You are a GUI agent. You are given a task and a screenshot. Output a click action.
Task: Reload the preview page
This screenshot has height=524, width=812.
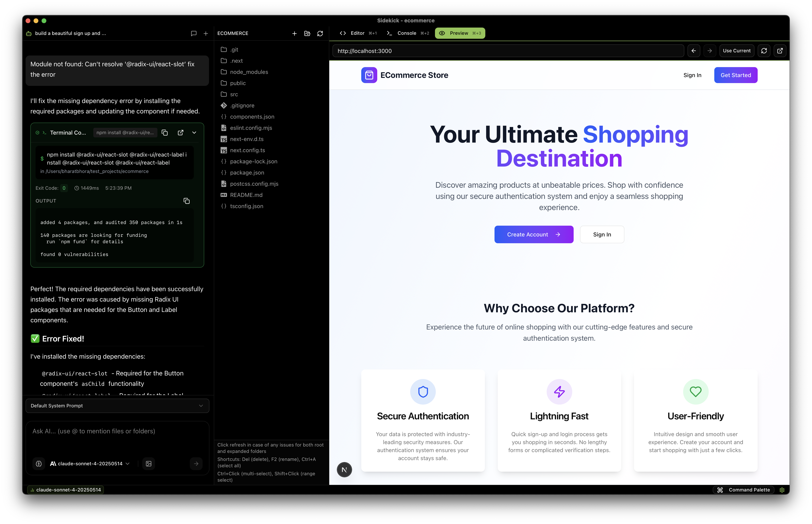coord(764,51)
